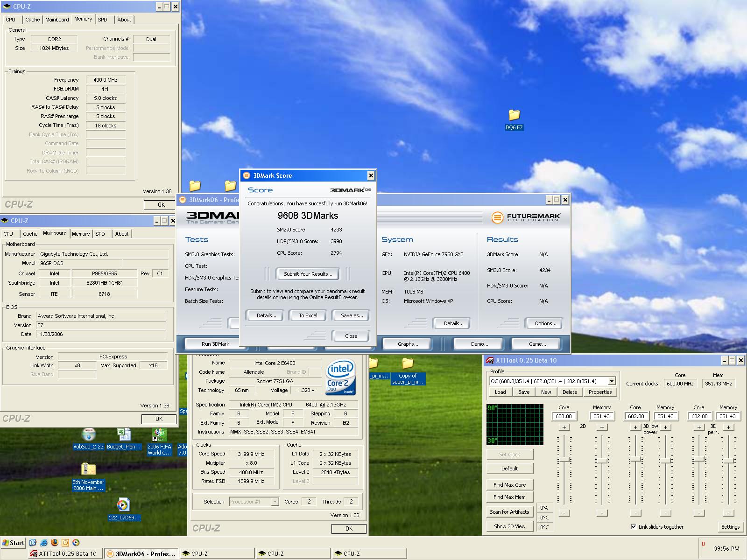This screenshot has height=560, width=747.
Task: Click the 2D Core frequency input field
Action: point(564,416)
